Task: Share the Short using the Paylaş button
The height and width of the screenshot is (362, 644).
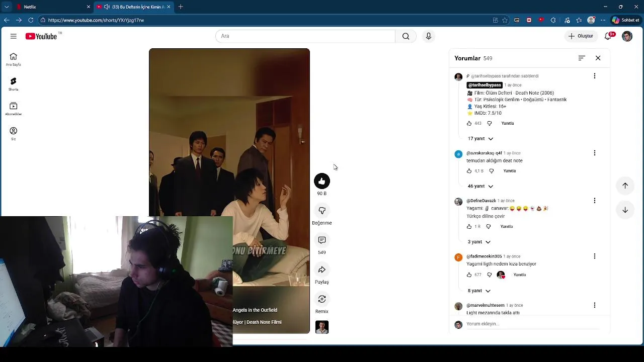Action: [322, 269]
